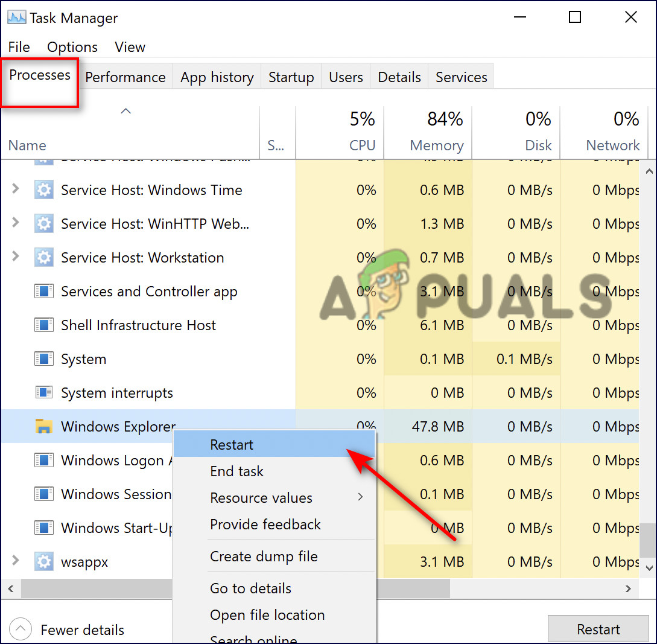This screenshot has height=644, width=657.
Task: Click the sort arrow above Name column
Action: coord(125,111)
